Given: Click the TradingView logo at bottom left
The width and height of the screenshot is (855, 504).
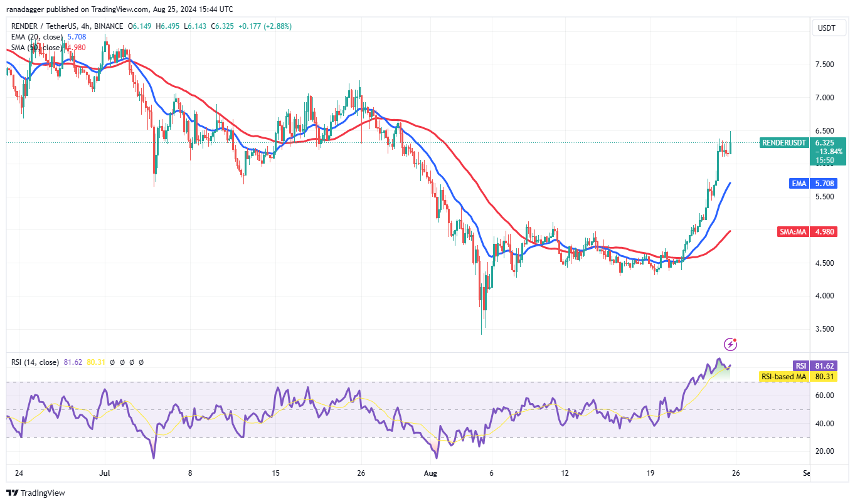Looking at the screenshot, I should tap(36, 493).
